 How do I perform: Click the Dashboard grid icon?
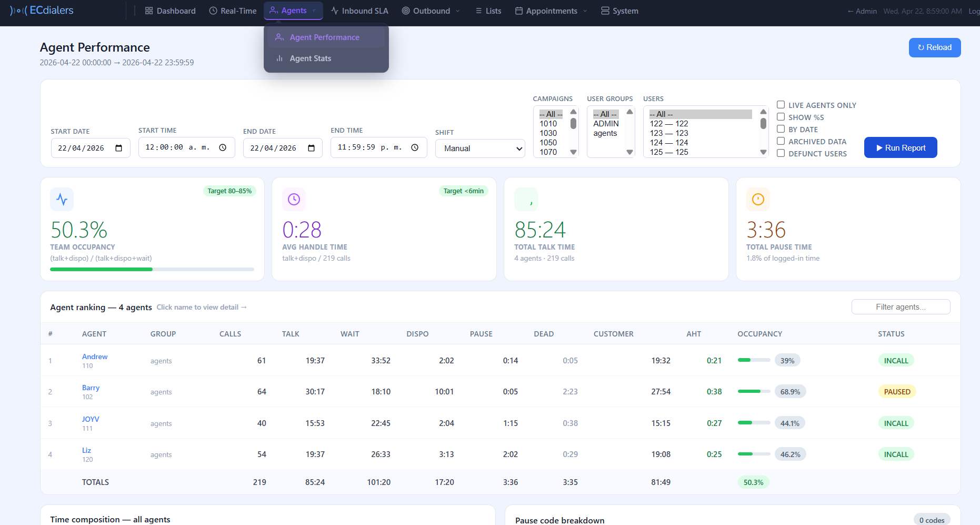click(149, 11)
